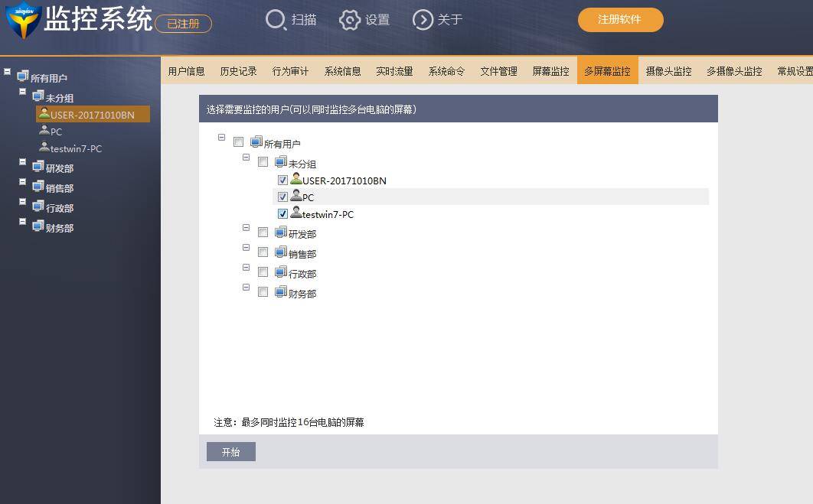Click sidebar 研发部 group icon
Screen dimensions: 813x504
[x=38, y=166]
